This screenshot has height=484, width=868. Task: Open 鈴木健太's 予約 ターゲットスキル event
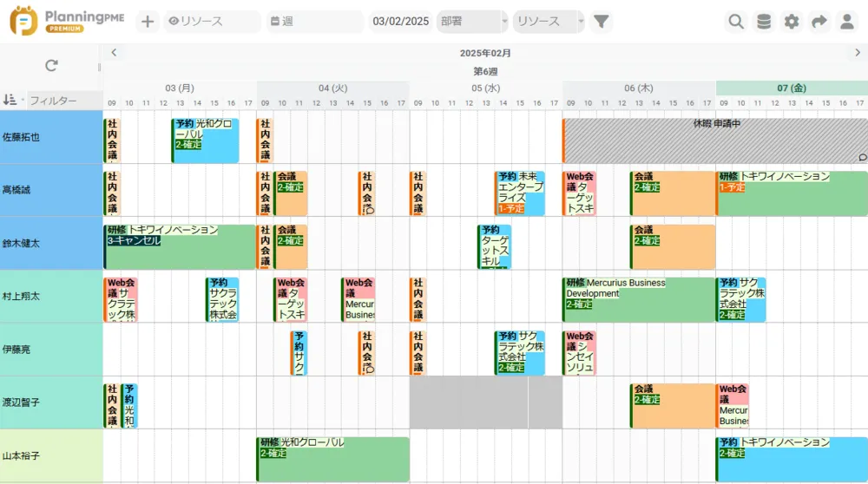(x=495, y=246)
